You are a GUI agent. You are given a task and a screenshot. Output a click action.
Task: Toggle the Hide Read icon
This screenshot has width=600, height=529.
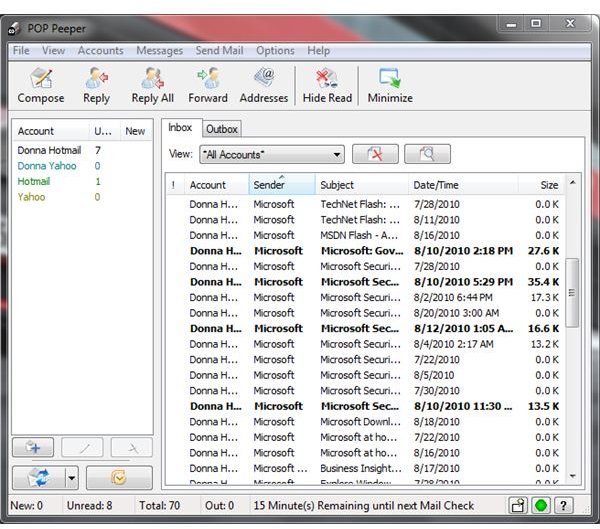327,85
